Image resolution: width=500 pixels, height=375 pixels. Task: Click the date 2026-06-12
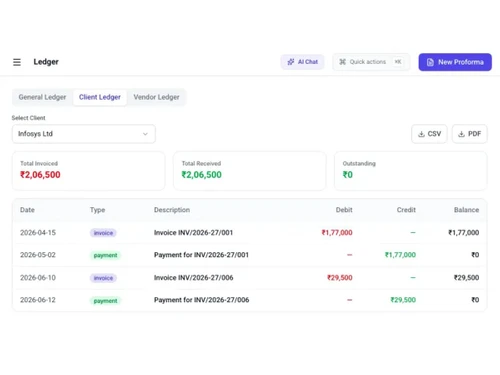(38, 300)
